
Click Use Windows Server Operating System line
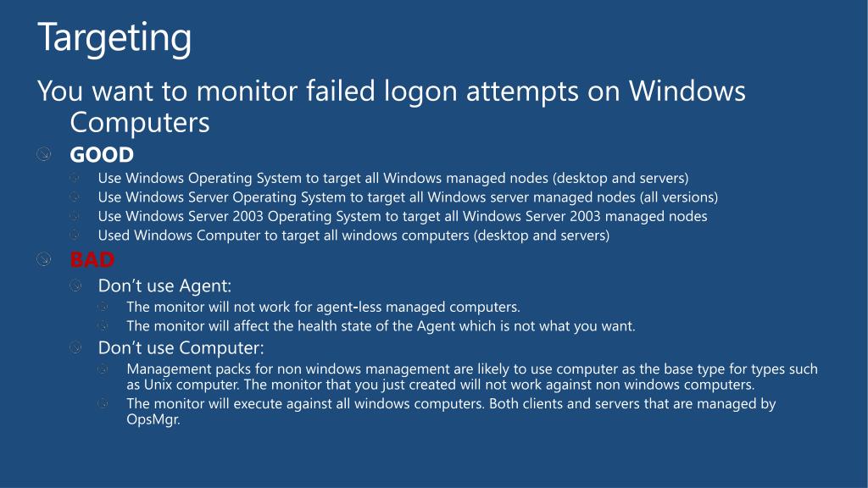click(x=408, y=197)
